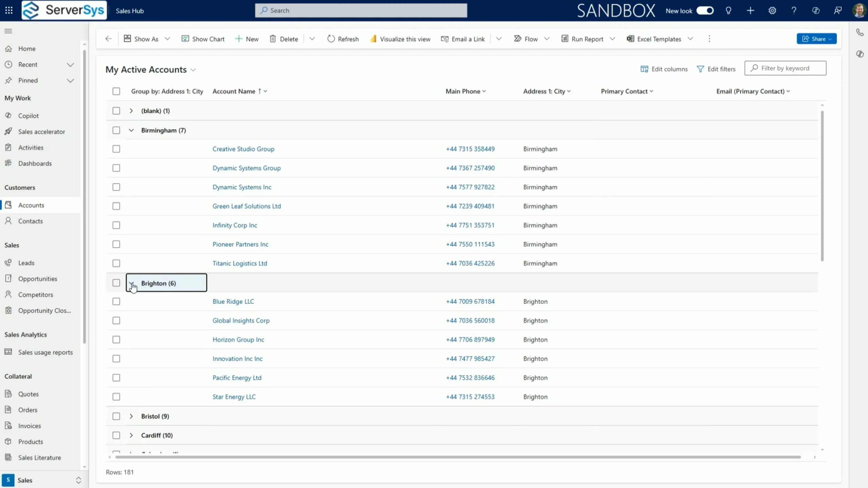Open Horizon Group Inc account
This screenshot has height=488, width=868.
click(x=238, y=339)
